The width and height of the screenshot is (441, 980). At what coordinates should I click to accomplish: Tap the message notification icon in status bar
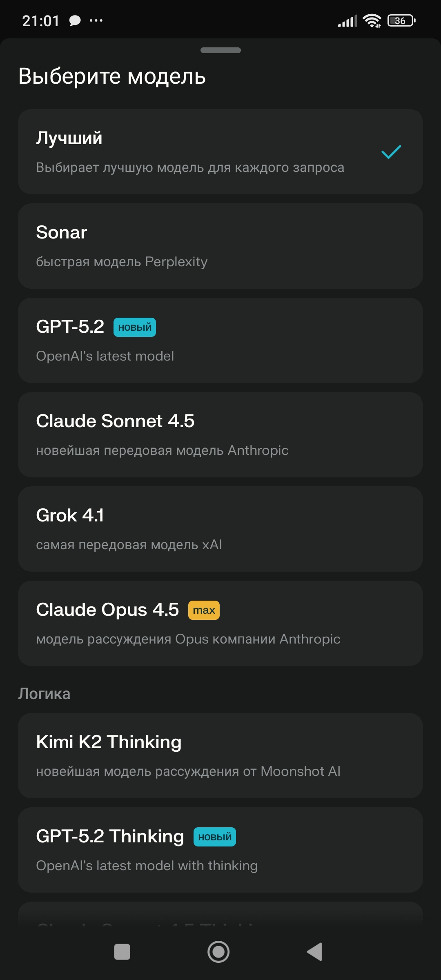pos(75,20)
